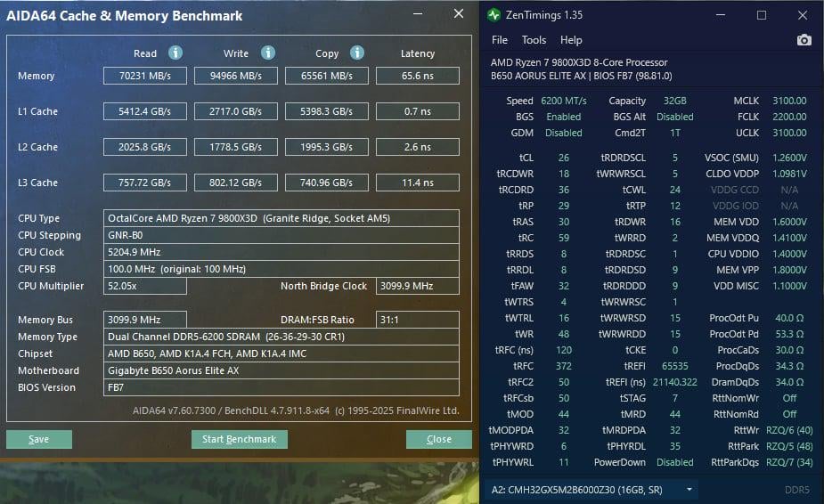
Task: Maximize the ZenTimings window
Action: pyautogui.click(x=761, y=15)
